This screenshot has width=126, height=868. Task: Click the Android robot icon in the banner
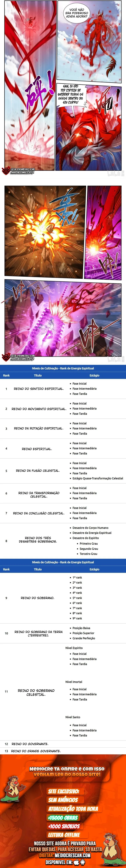coord(83,862)
